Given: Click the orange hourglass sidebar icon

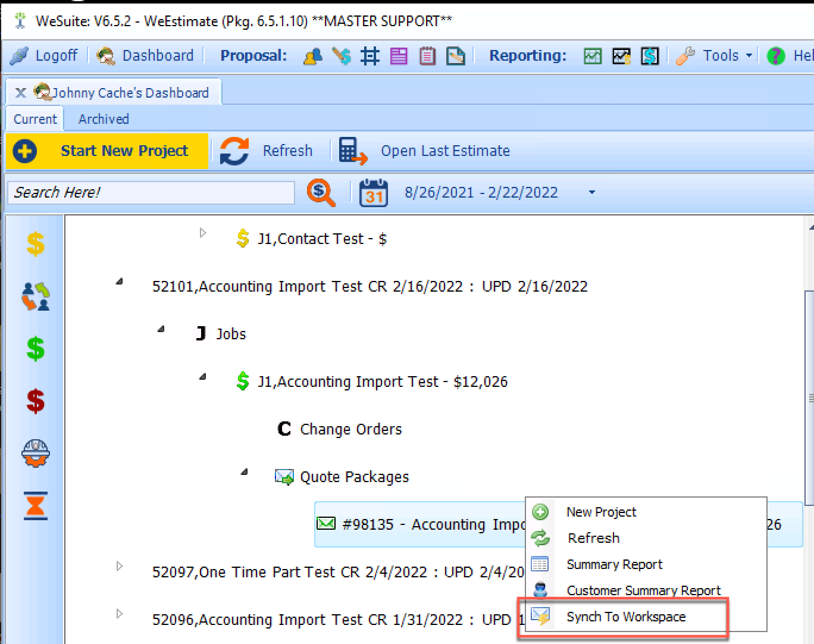Looking at the screenshot, I should [x=36, y=506].
